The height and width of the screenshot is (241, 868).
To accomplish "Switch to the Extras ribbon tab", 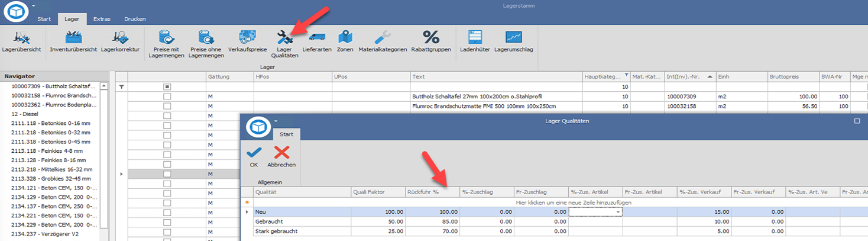I will (102, 19).
